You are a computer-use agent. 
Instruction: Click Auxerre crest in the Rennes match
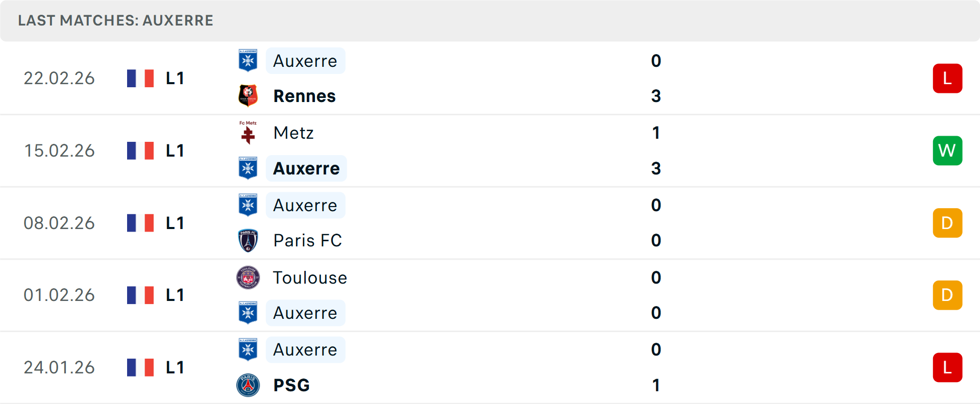pyautogui.click(x=248, y=61)
